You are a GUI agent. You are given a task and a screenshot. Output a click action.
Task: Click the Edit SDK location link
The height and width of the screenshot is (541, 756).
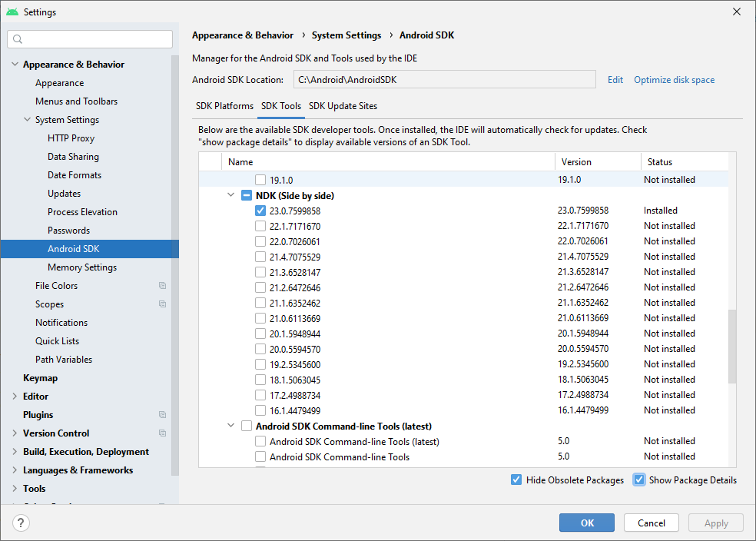(x=615, y=80)
